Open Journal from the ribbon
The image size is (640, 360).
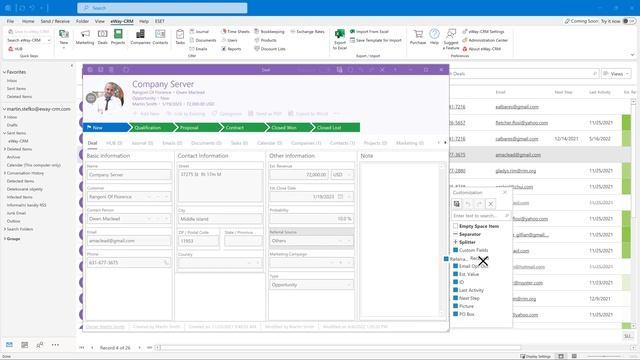[x=199, y=31]
